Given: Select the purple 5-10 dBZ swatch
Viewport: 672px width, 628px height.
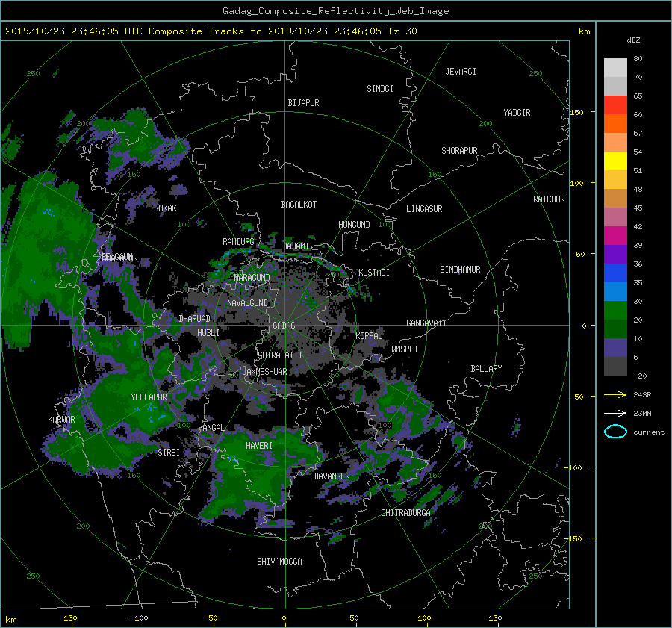Looking at the screenshot, I should tap(615, 348).
